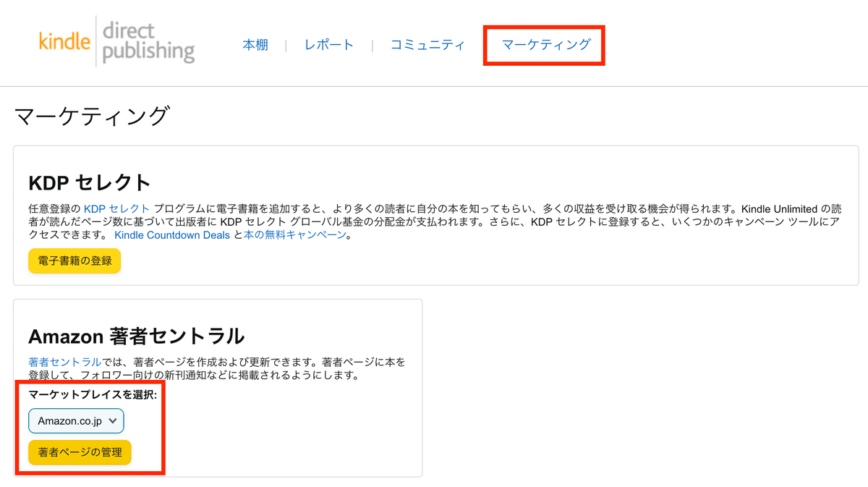
Task: Click the Amazon 著者セントラル heading
Action: click(136, 336)
